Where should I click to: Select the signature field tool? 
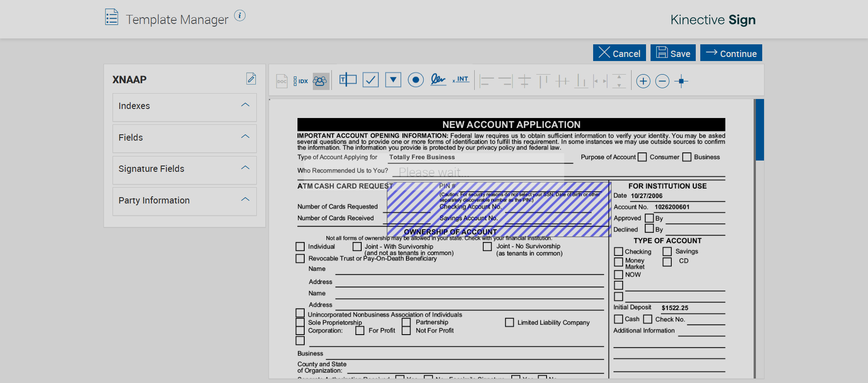[438, 80]
